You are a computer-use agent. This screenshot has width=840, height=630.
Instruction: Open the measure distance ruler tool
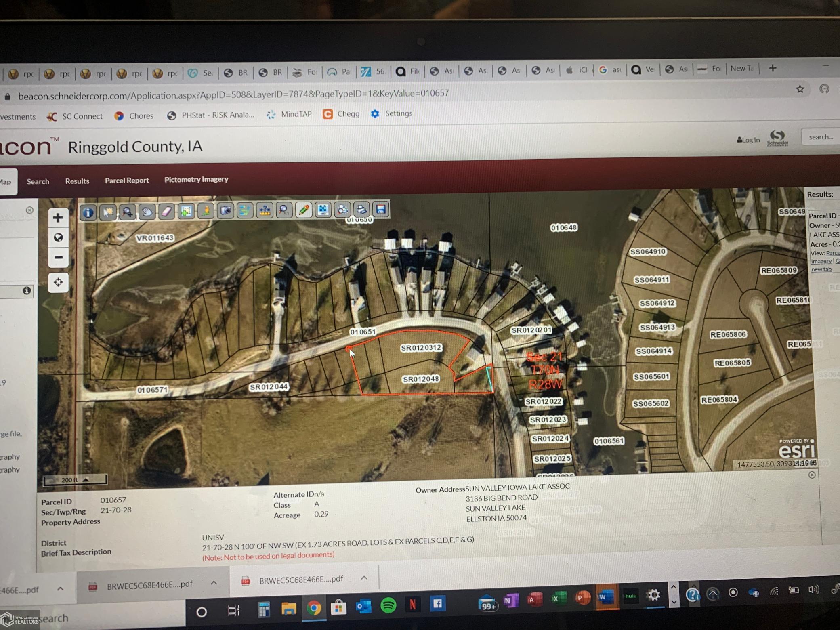(265, 210)
